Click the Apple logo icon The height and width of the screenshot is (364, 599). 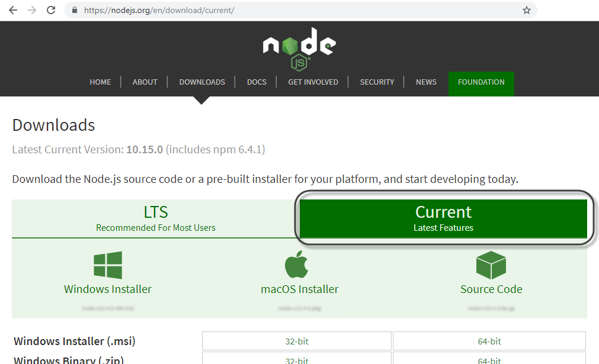296,264
